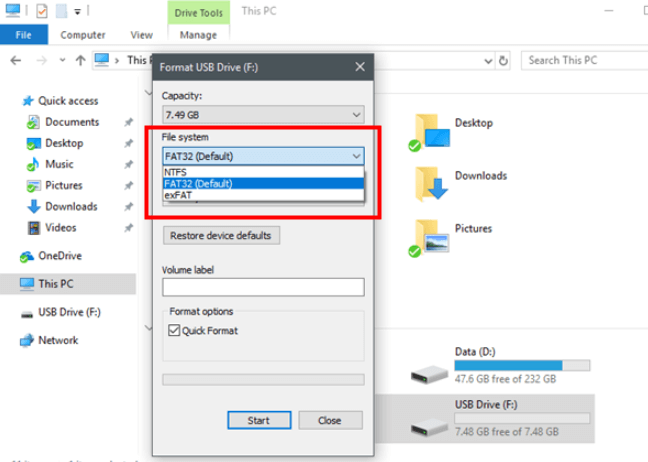Select the USB Drive (F:) drive icon
This screenshot has height=462, width=648.
click(429, 426)
